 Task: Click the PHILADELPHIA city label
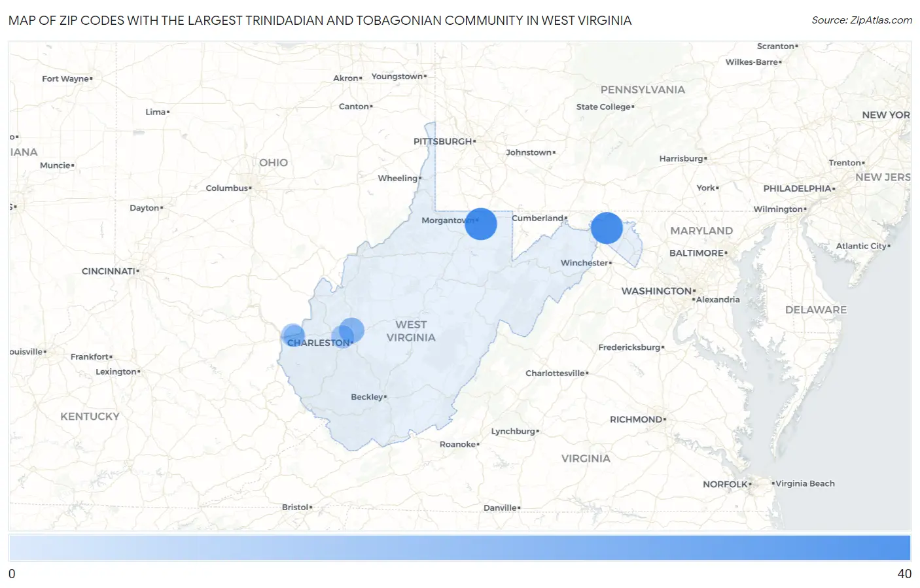coord(797,188)
